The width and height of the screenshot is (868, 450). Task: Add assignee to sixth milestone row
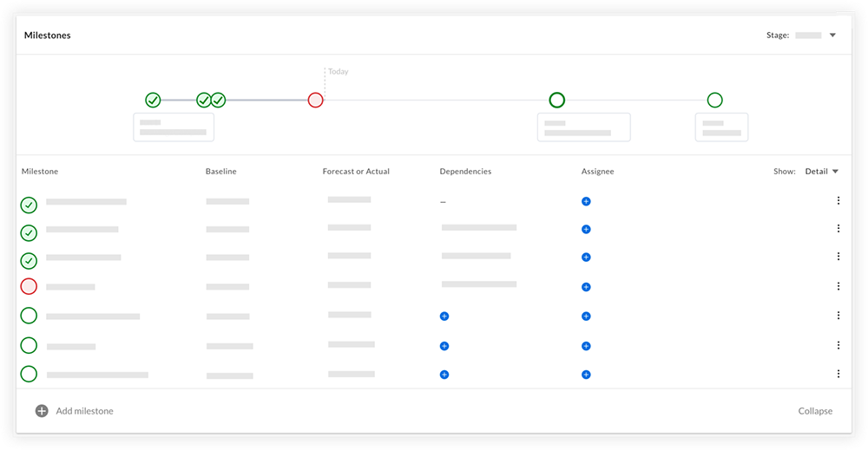click(x=586, y=346)
